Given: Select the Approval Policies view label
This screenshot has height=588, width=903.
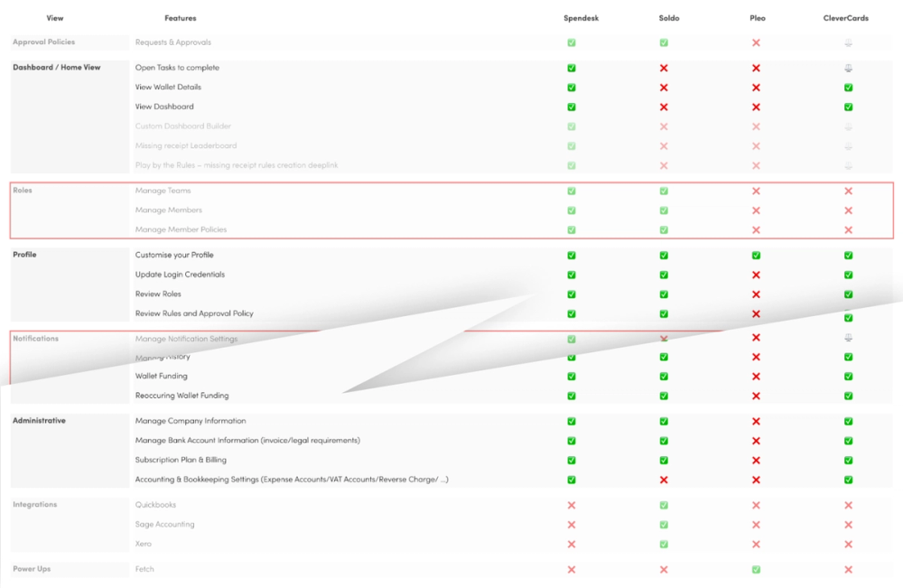Looking at the screenshot, I should pos(43,42).
